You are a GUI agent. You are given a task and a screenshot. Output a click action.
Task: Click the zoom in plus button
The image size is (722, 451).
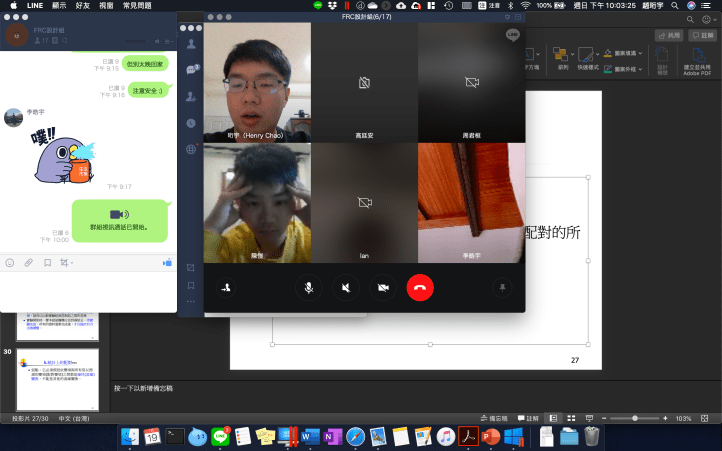[665, 418]
